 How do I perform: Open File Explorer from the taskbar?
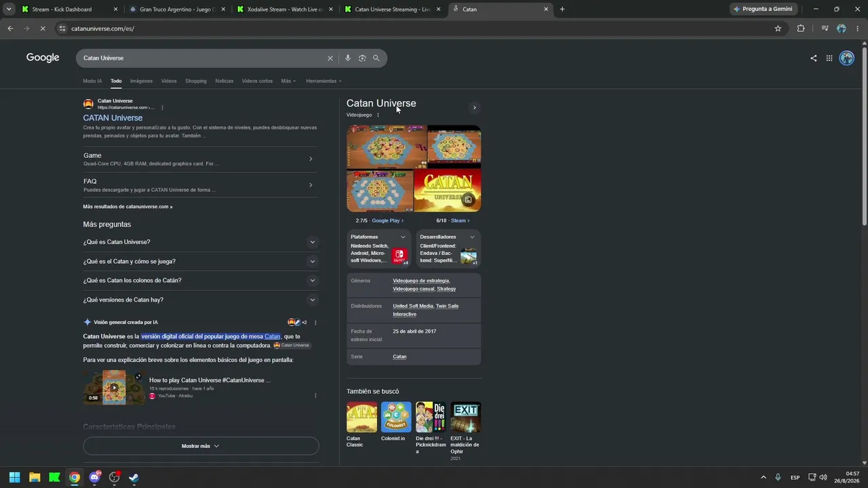pos(35,477)
